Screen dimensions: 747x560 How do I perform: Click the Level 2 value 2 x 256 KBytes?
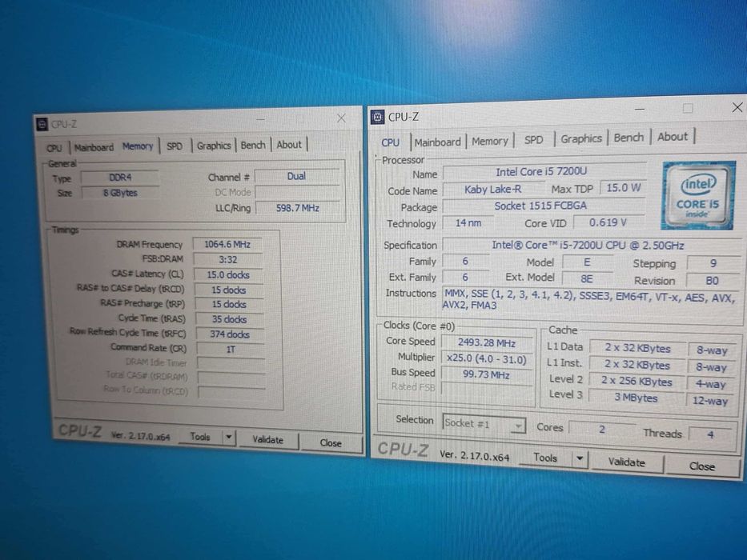point(637,381)
